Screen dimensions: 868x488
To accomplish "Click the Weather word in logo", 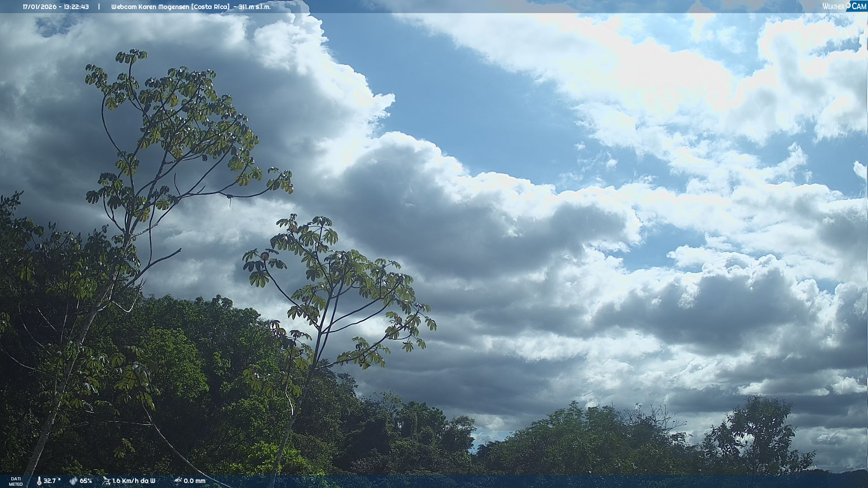I will click(833, 6).
